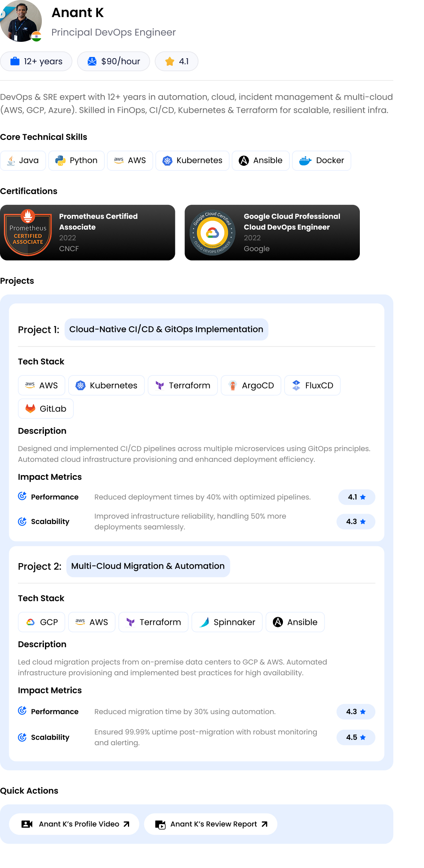Screen dimensions: 424x868
Task: Select the Docker skill chip
Action: [x=322, y=161]
